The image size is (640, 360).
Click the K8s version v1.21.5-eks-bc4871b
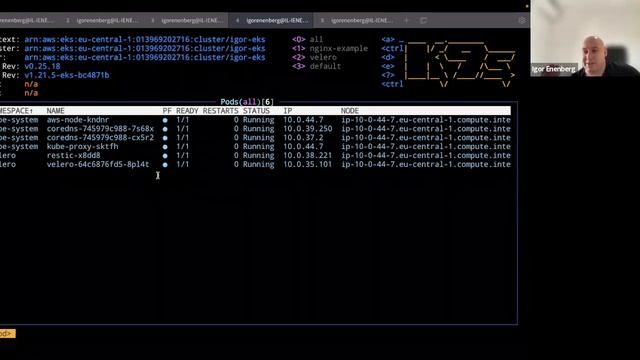(x=67, y=76)
